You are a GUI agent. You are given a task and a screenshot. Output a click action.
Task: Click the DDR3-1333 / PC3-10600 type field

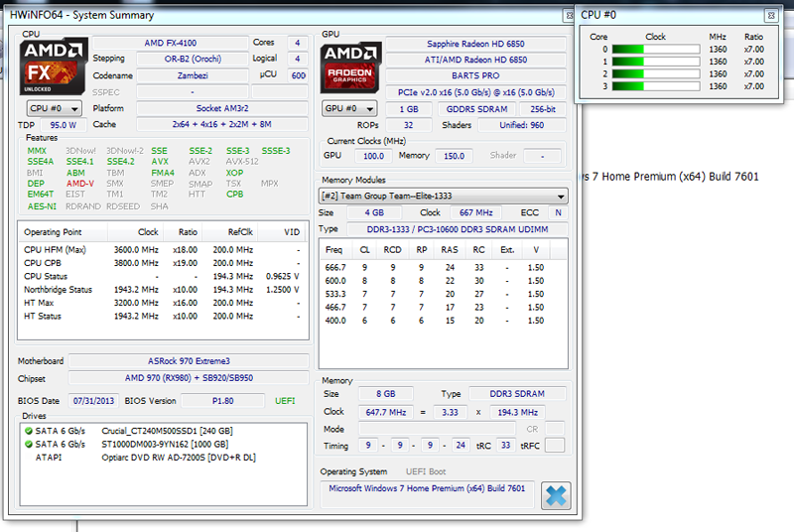(458, 229)
